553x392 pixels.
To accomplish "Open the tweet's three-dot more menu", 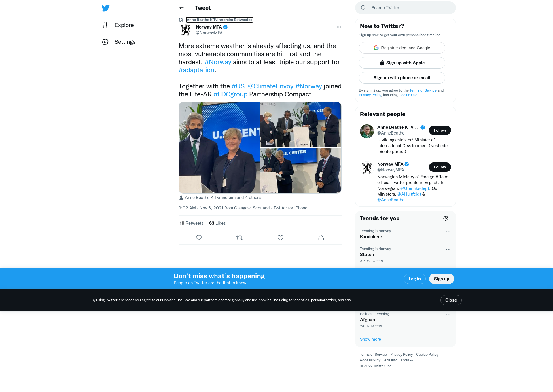I will pos(339,27).
